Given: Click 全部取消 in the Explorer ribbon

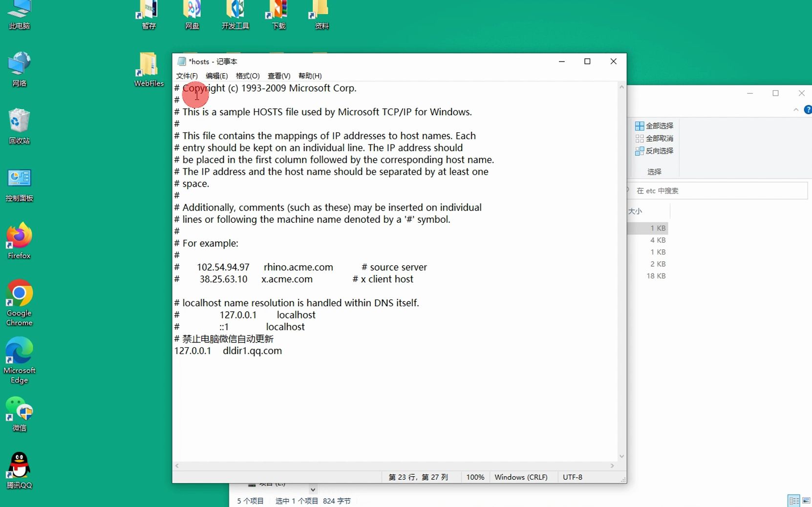Looking at the screenshot, I should pyautogui.click(x=654, y=138).
